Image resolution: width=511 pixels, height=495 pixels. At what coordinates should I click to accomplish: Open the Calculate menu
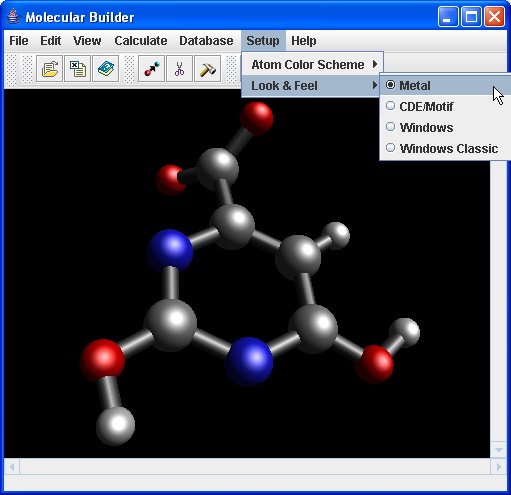click(x=141, y=41)
